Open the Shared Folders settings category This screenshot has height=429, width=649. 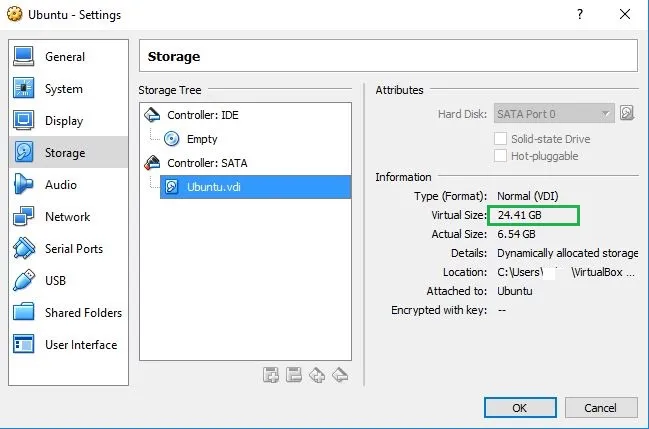tap(68, 312)
